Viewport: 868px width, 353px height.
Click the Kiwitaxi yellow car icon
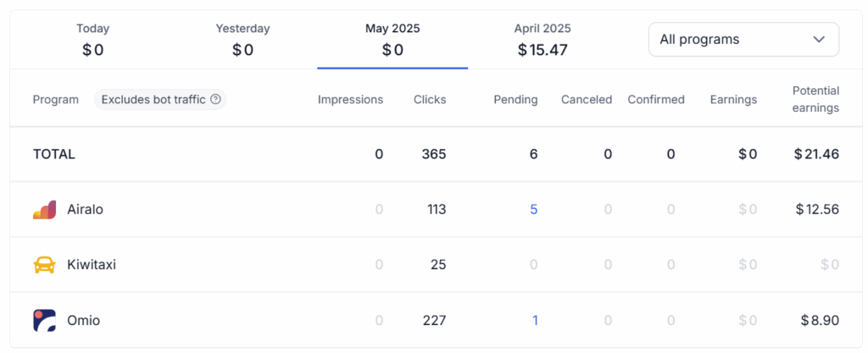click(44, 265)
